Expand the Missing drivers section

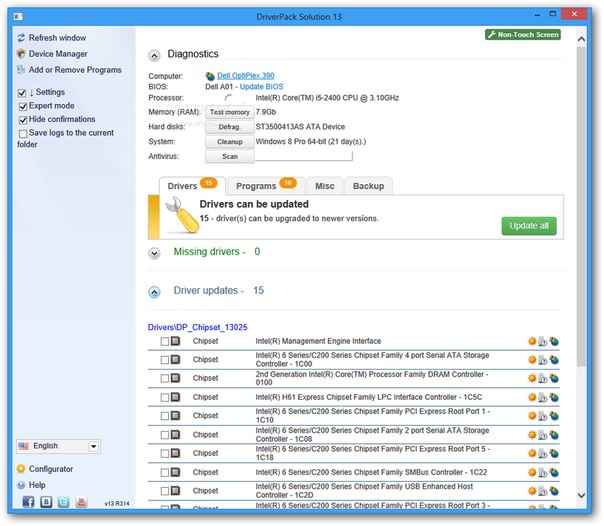point(154,253)
